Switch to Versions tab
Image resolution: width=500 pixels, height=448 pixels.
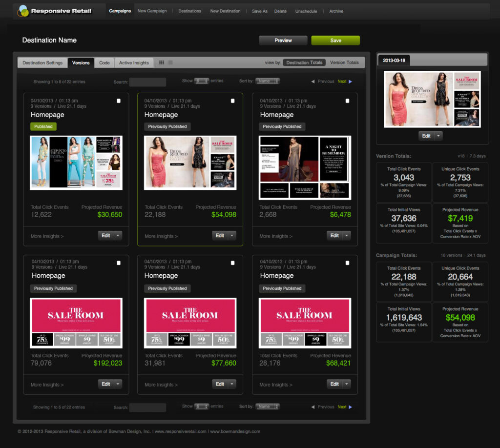(x=81, y=63)
